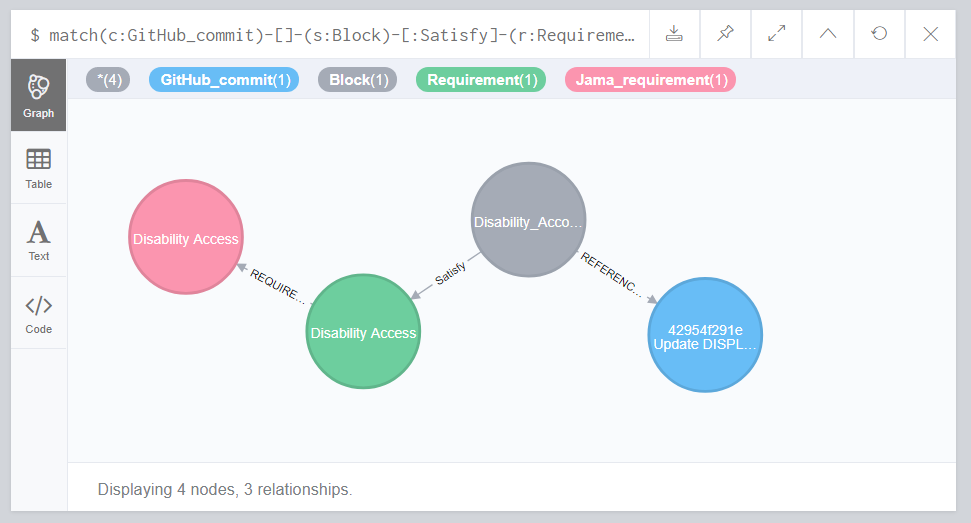Image resolution: width=971 pixels, height=523 pixels.
Task: Select the GitHub_commit(1) label badge
Action: 224,80
